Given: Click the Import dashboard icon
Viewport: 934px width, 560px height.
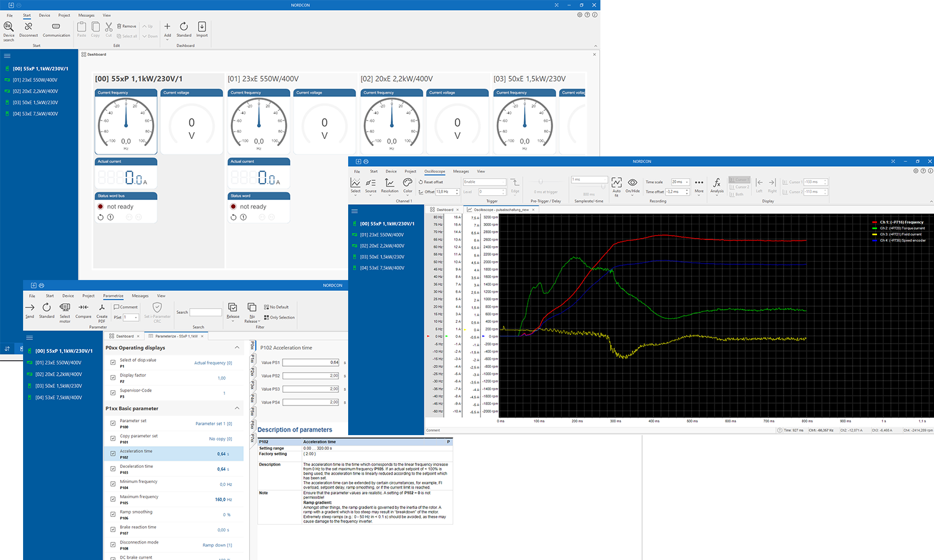Looking at the screenshot, I should [202, 27].
